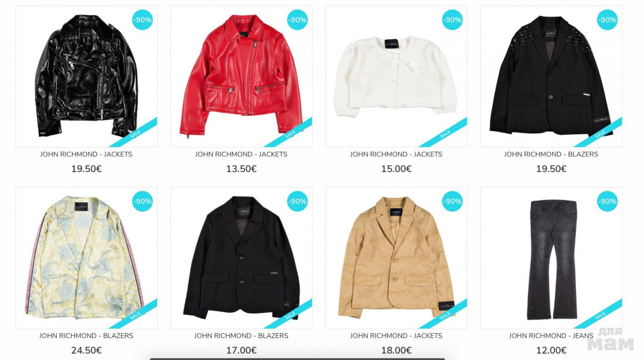The width and height of the screenshot is (644, 360).
Task: Click -90% badge on the jeans item
Action: point(607,201)
